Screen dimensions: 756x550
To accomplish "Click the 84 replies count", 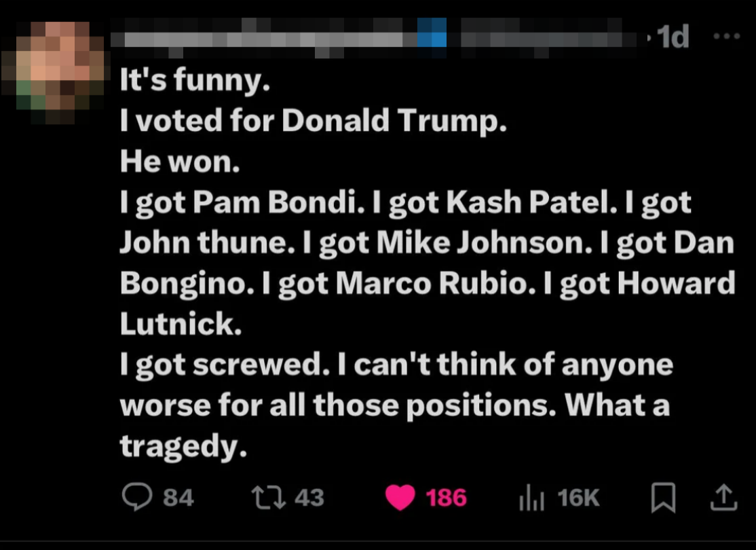I will click(x=178, y=498).
